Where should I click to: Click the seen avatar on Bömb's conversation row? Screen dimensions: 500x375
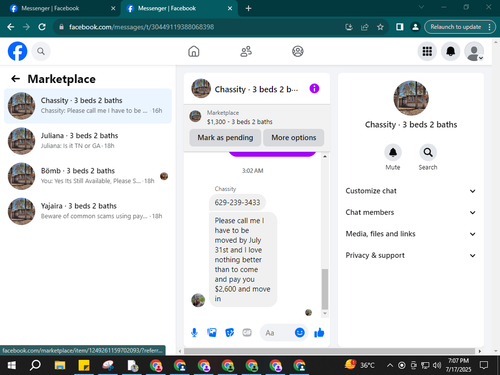point(164,176)
